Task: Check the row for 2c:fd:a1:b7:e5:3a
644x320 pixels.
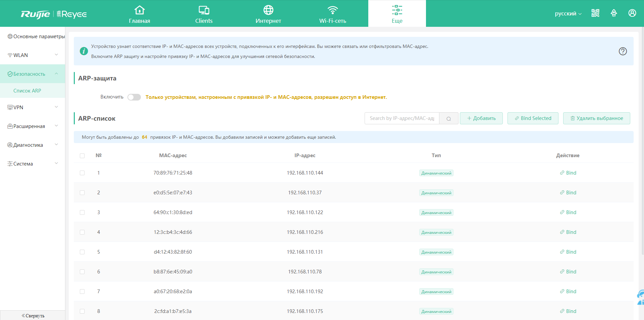Action: [82, 311]
